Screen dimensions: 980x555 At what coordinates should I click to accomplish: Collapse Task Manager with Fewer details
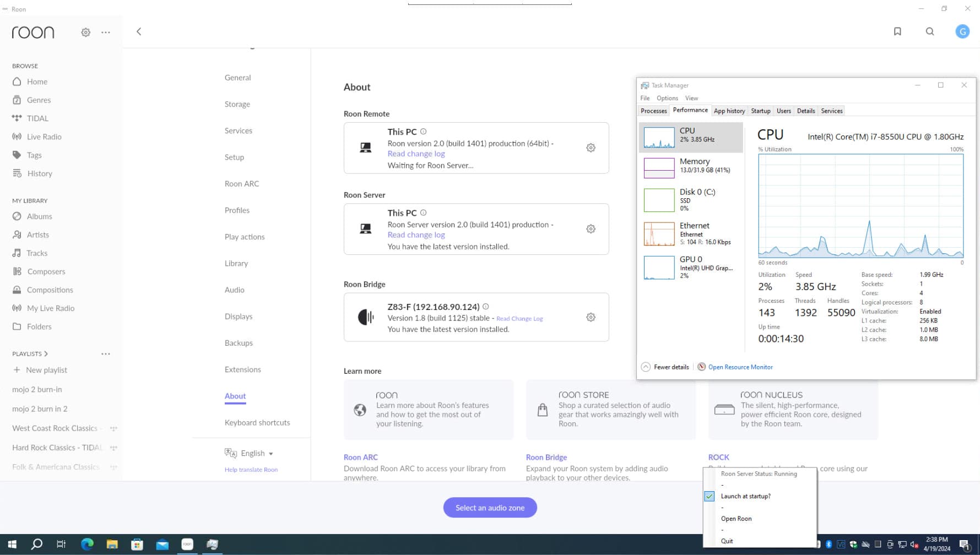click(x=665, y=367)
